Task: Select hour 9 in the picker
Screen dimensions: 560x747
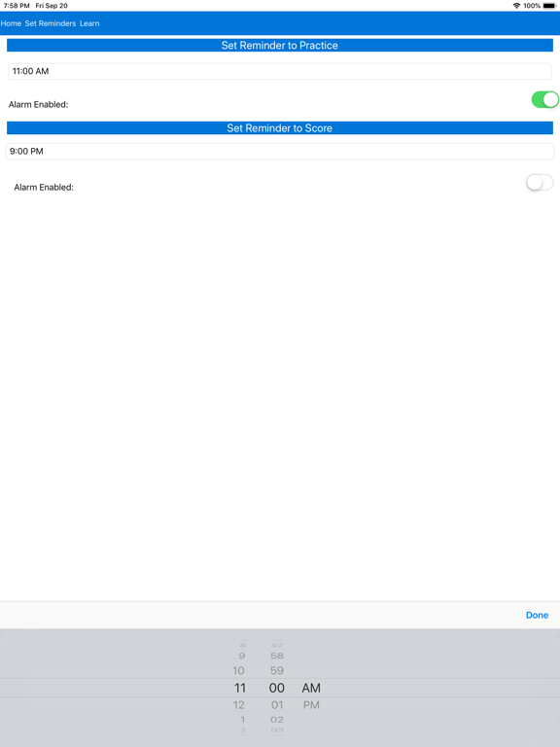Action: (242, 656)
